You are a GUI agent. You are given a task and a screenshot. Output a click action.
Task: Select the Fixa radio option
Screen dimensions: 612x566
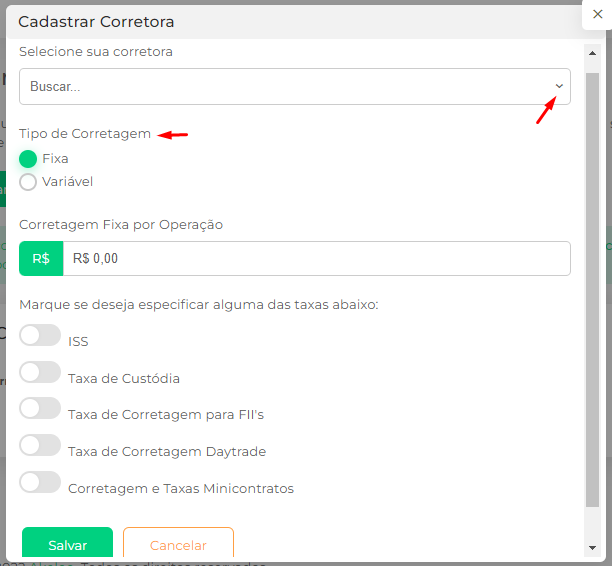[x=28, y=159]
